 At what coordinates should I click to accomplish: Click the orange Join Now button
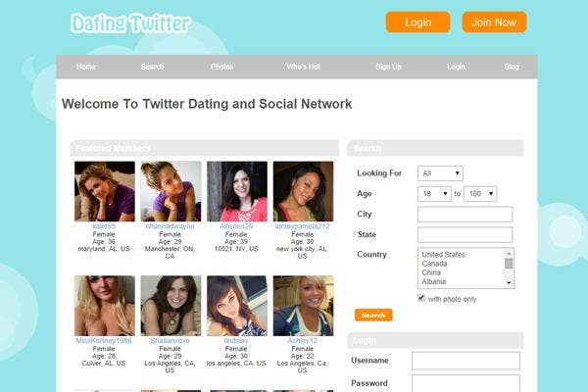[x=494, y=23]
